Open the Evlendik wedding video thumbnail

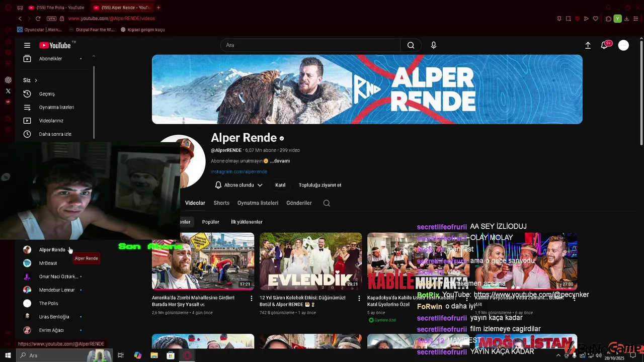[x=311, y=261]
